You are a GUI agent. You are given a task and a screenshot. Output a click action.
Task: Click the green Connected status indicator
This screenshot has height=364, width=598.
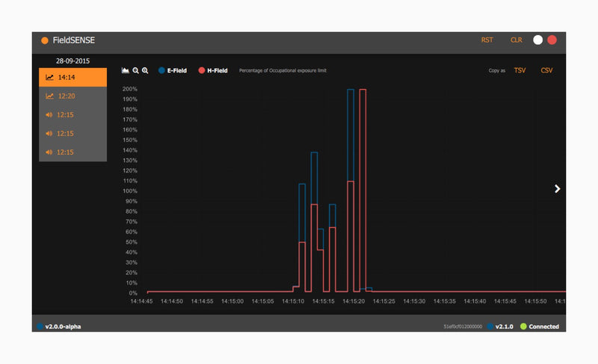523,327
